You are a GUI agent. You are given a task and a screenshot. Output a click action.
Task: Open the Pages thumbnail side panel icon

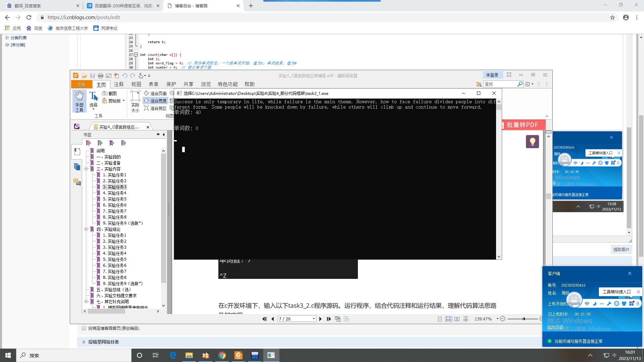77,167
